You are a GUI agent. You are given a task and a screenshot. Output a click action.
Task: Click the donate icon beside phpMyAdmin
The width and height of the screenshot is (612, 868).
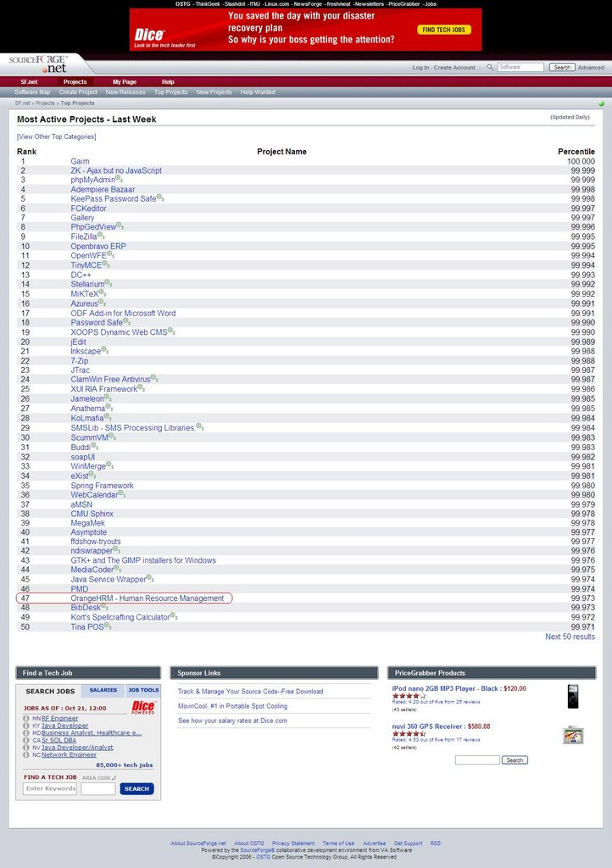pos(119,180)
